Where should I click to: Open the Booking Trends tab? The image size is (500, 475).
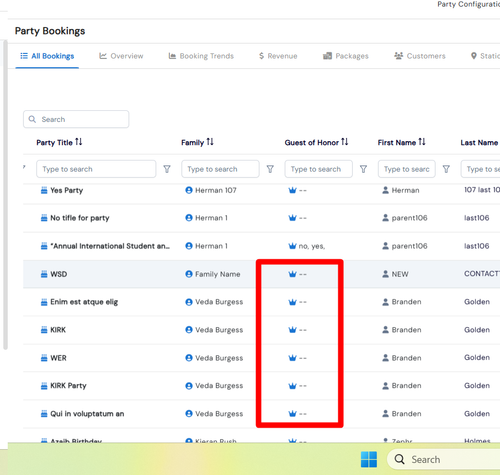(x=201, y=56)
